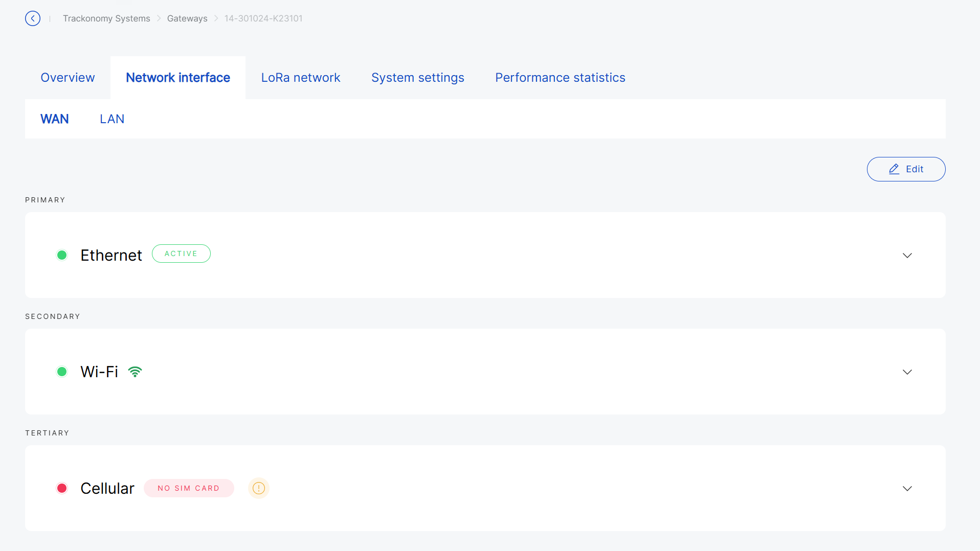
Task: Switch to the Overview tab
Action: [x=68, y=78]
